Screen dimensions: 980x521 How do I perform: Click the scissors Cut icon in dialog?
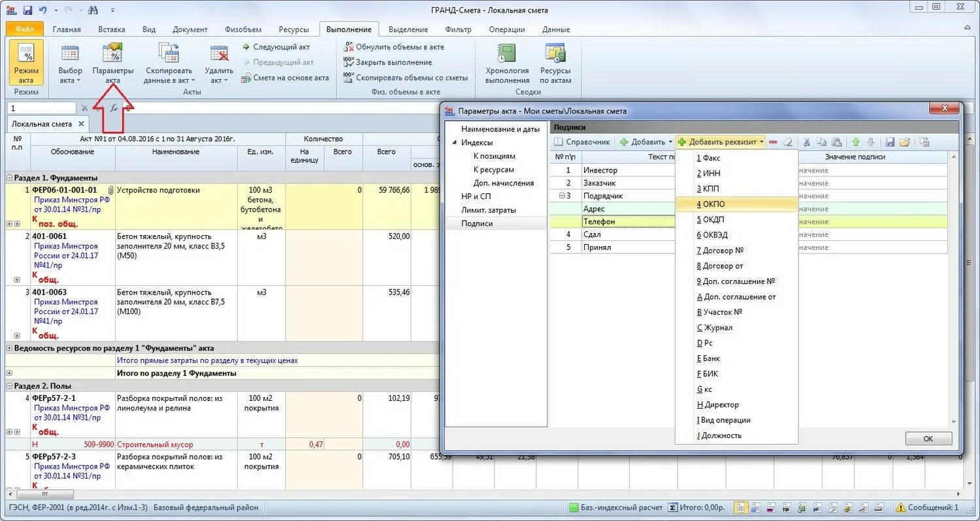click(807, 142)
